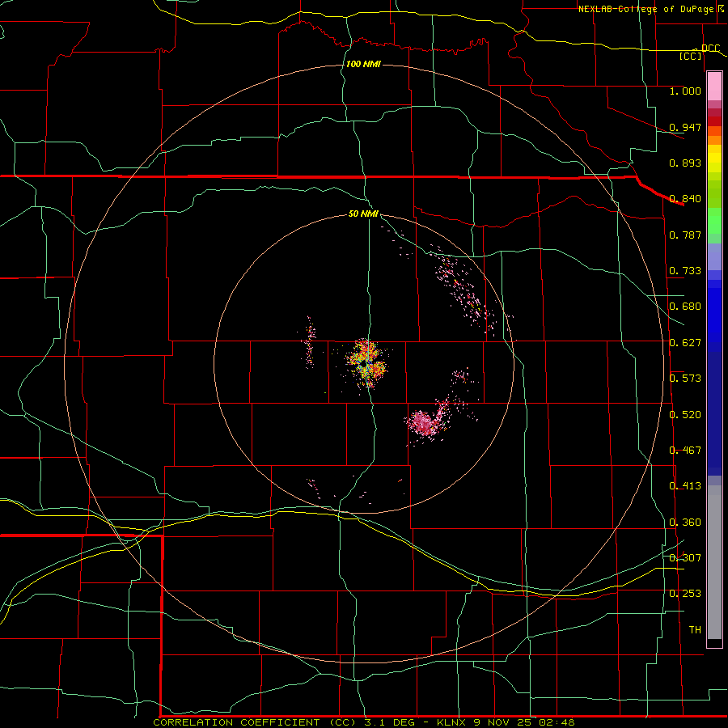Click the 100 NMI range ring label
Image resolution: width=728 pixels, height=728 pixels.
coord(363,64)
